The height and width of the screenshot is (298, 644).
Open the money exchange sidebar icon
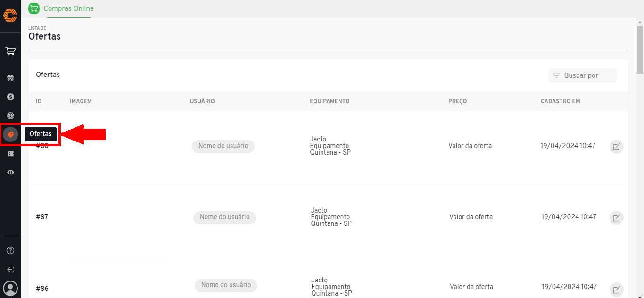10,116
